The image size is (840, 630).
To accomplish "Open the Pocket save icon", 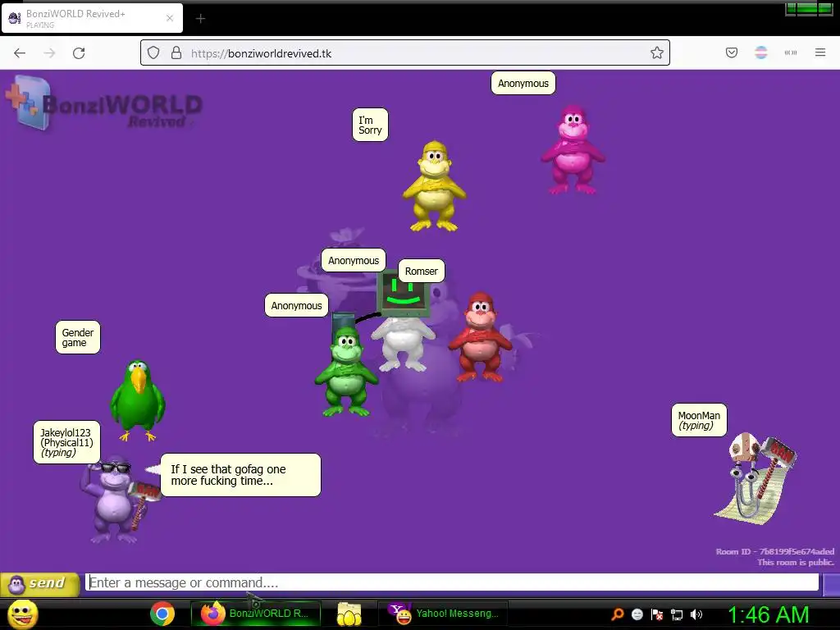I will (x=732, y=52).
